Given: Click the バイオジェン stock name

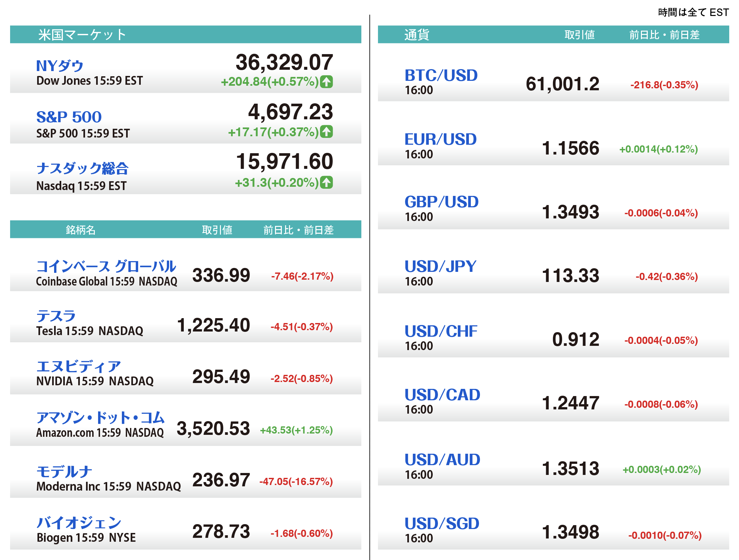Looking at the screenshot, I should click(79, 523).
